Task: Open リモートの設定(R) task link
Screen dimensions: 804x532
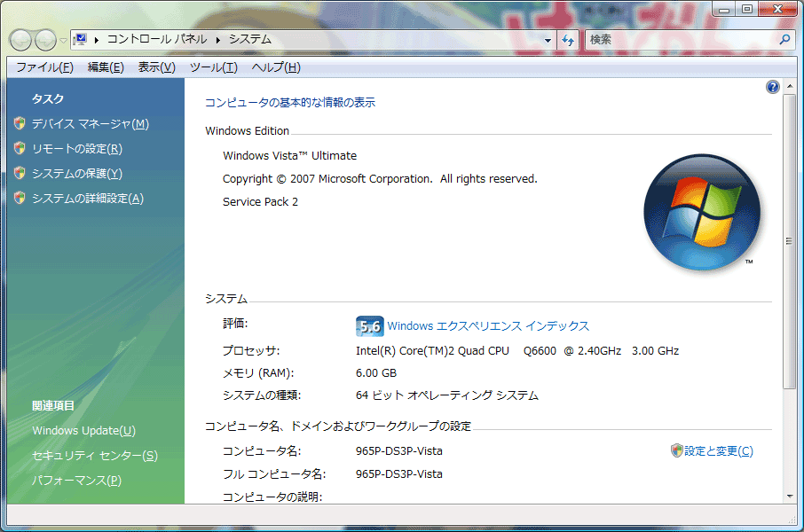Action: click(77, 149)
